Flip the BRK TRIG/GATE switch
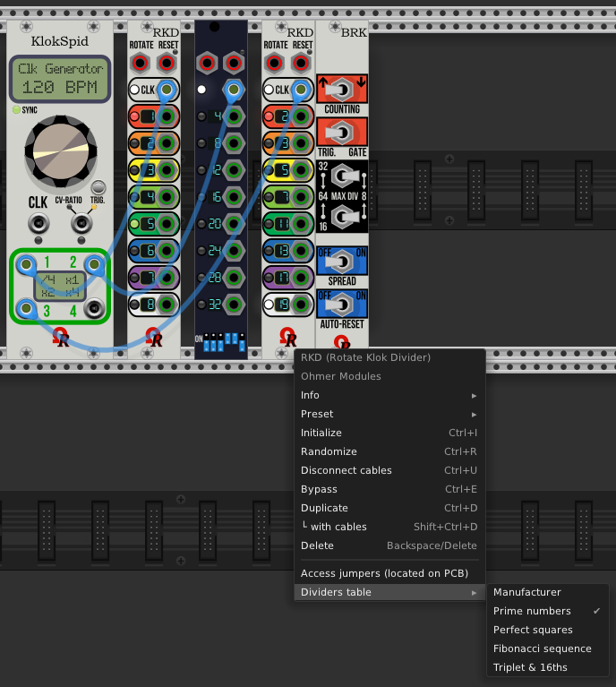Screen dimensions: 616x687 click(x=342, y=132)
